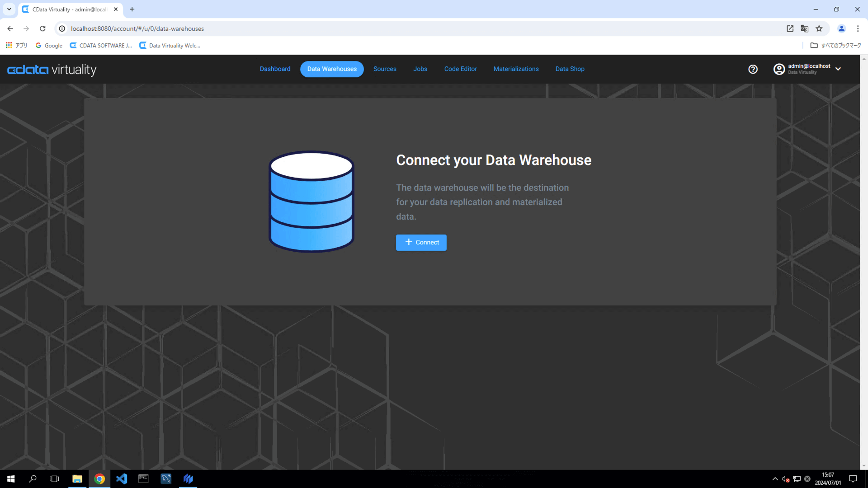This screenshot has height=488, width=868.
Task: Click the help question mark icon
Action: [x=753, y=69]
